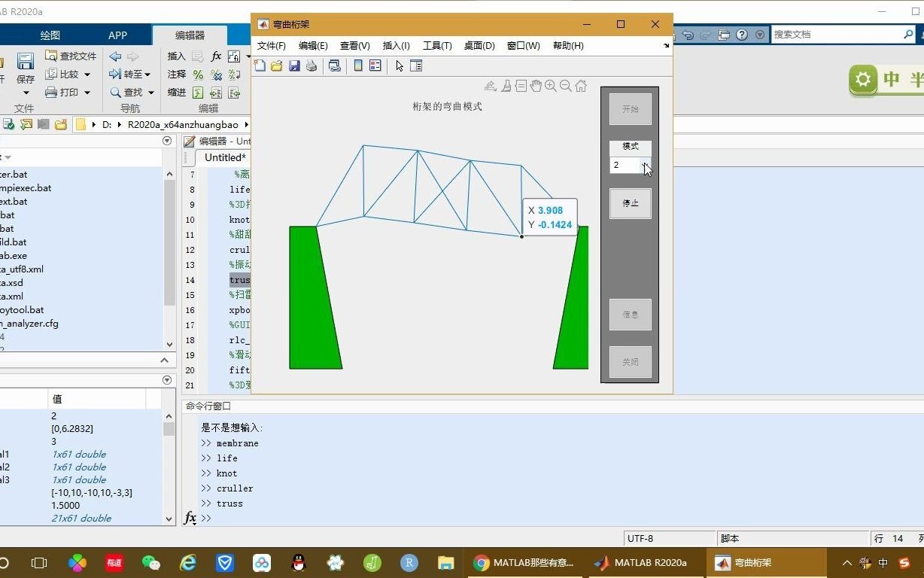Open the 文件(F) menu in figure window
Screen dimensions: 924x578
point(272,46)
